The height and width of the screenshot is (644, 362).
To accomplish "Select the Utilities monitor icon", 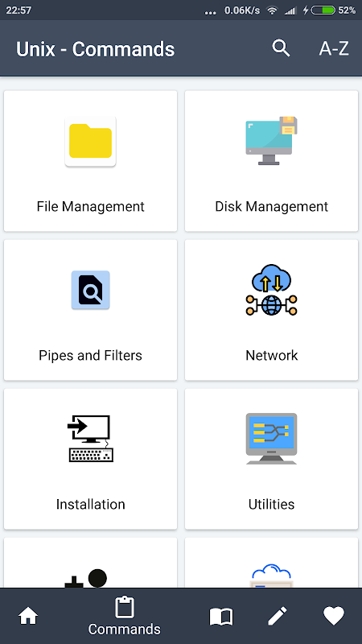I will pyautogui.click(x=271, y=439).
